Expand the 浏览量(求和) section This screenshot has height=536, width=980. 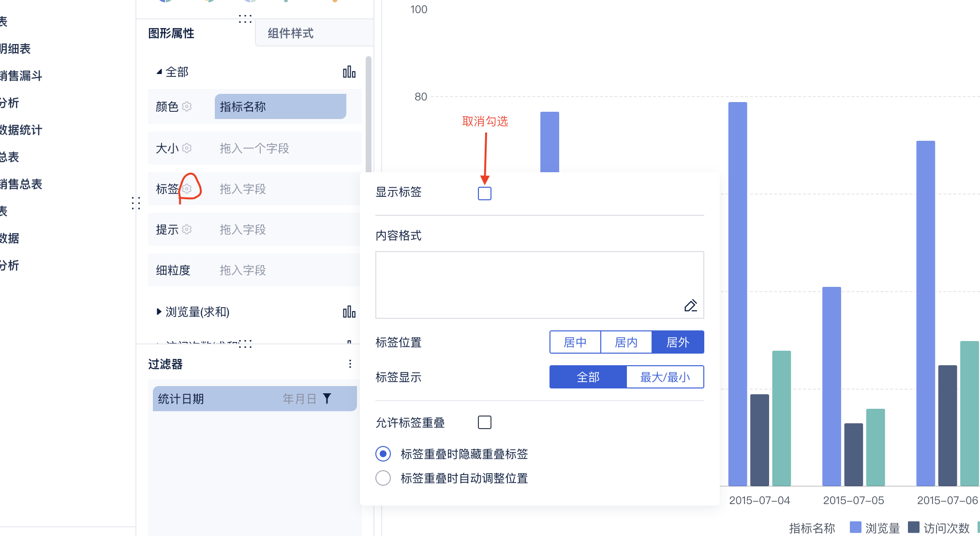pyautogui.click(x=159, y=312)
